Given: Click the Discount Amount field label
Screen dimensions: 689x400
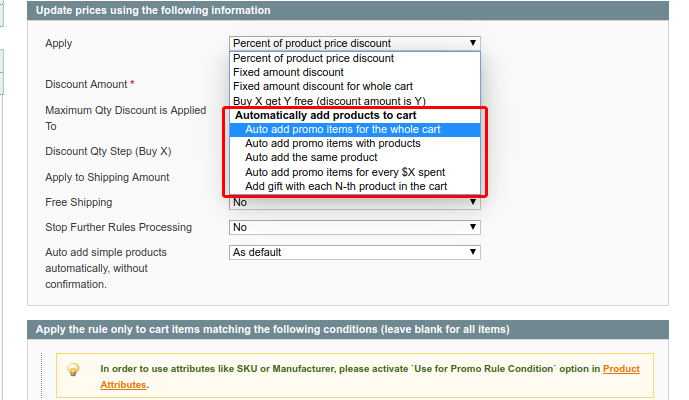Looking at the screenshot, I should point(86,85).
